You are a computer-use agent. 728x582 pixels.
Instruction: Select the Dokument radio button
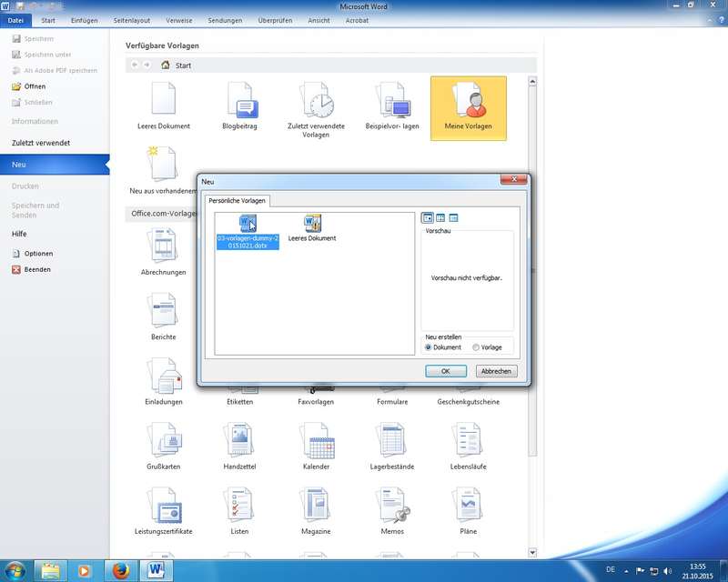[x=429, y=347]
